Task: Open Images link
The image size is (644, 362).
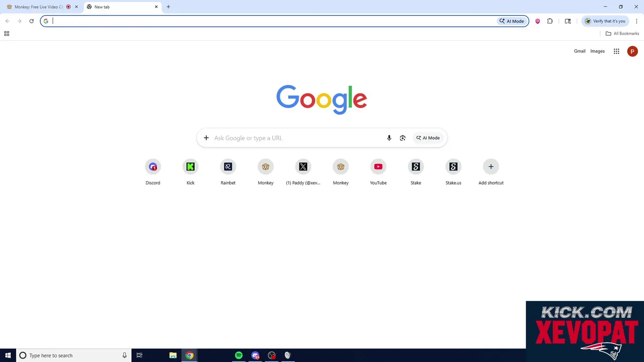Action: point(597,51)
